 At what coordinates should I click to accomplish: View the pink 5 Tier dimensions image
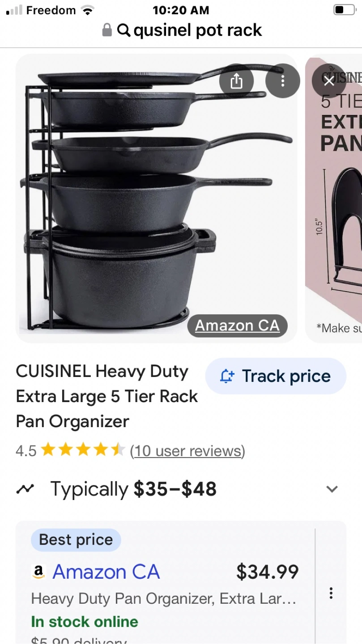(x=334, y=198)
